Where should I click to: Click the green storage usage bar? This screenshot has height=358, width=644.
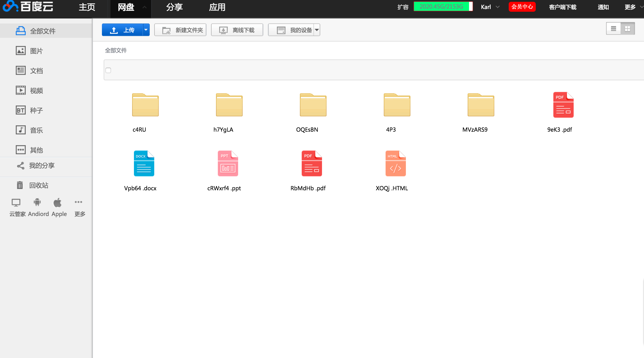tap(443, 7)
